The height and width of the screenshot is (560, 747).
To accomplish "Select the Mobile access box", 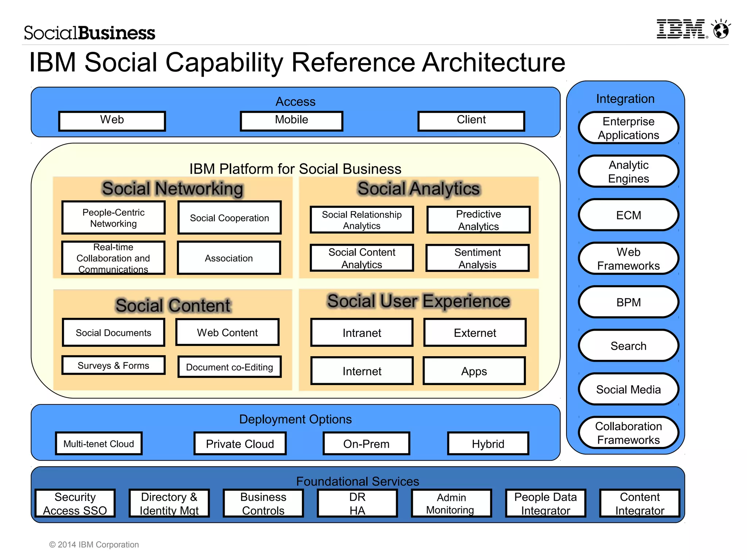I will pyautogui.click(x=291, y=121).
